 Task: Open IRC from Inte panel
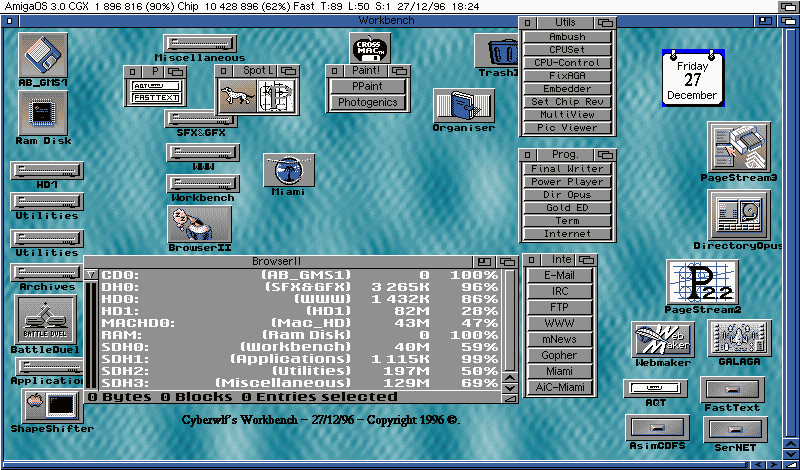click(560, 291)
